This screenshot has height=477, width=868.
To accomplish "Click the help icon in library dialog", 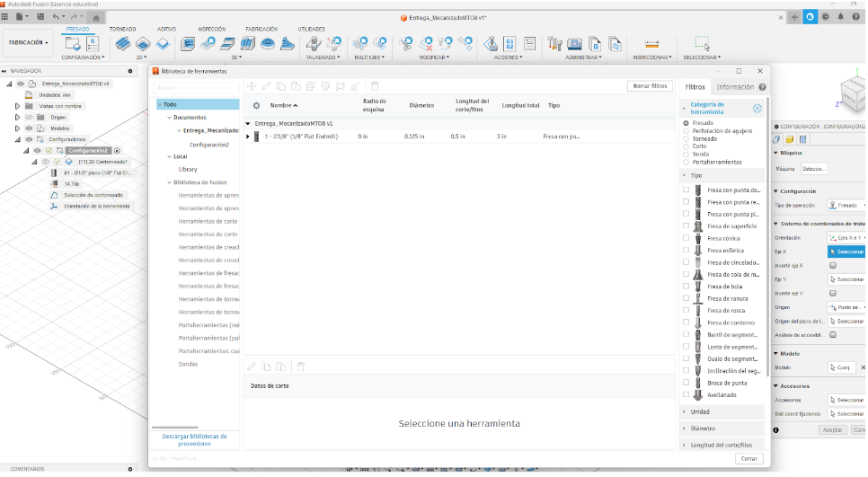I will 762,87.
